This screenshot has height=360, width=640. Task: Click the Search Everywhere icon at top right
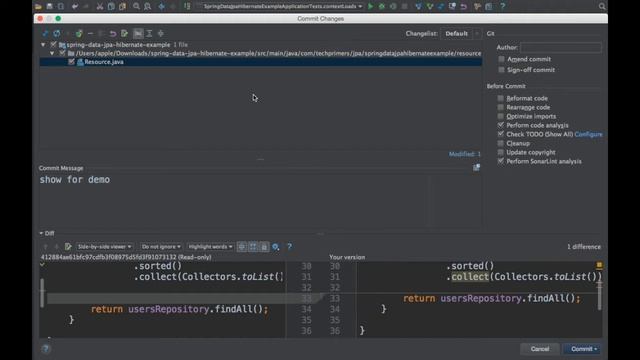(602, 6)
